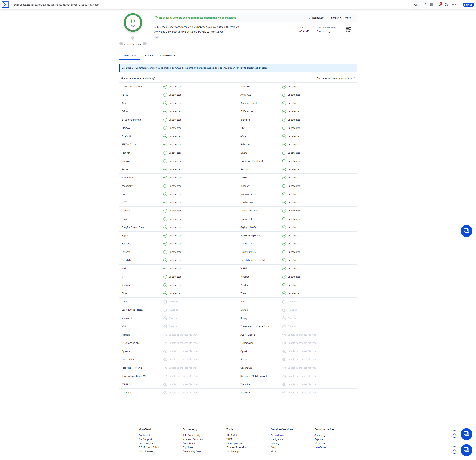
Task: Switch to the DETAILS tab
Action: tap(148, 55)
